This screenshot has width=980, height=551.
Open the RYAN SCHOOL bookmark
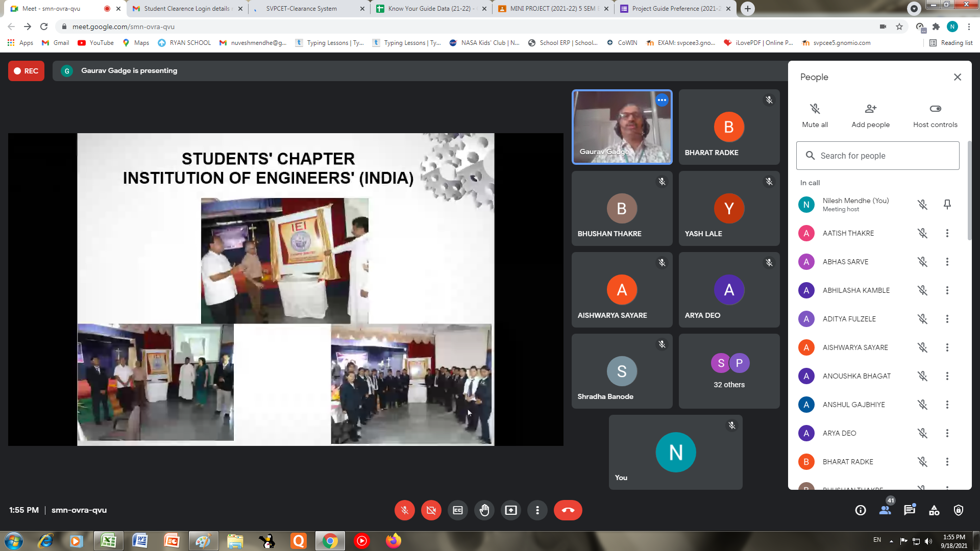pos(184,43)
